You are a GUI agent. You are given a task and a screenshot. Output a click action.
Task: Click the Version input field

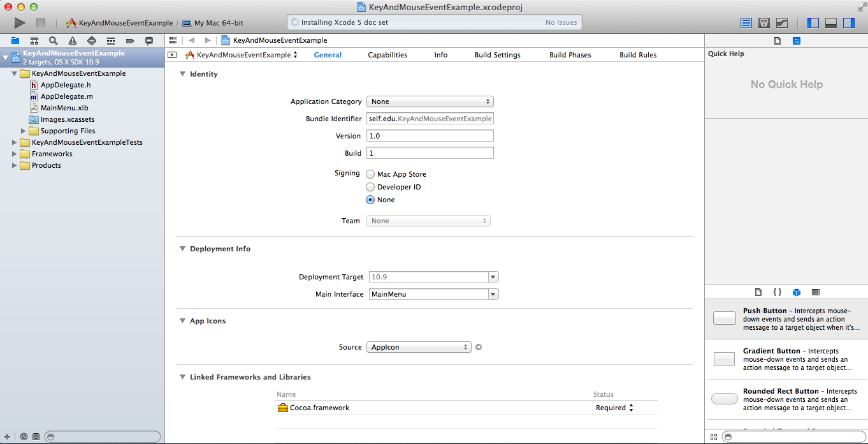click(x=430, y=135)
